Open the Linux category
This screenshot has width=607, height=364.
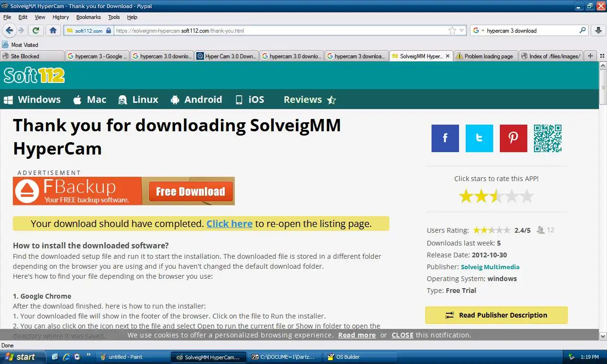138,100
